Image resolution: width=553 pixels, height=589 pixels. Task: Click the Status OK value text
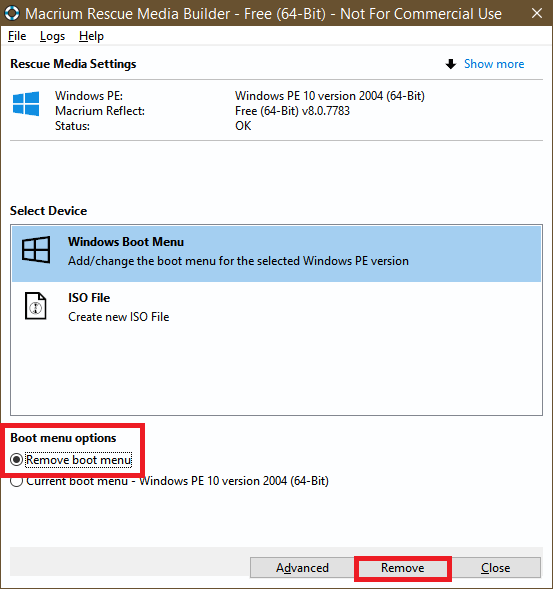(243, 126)
